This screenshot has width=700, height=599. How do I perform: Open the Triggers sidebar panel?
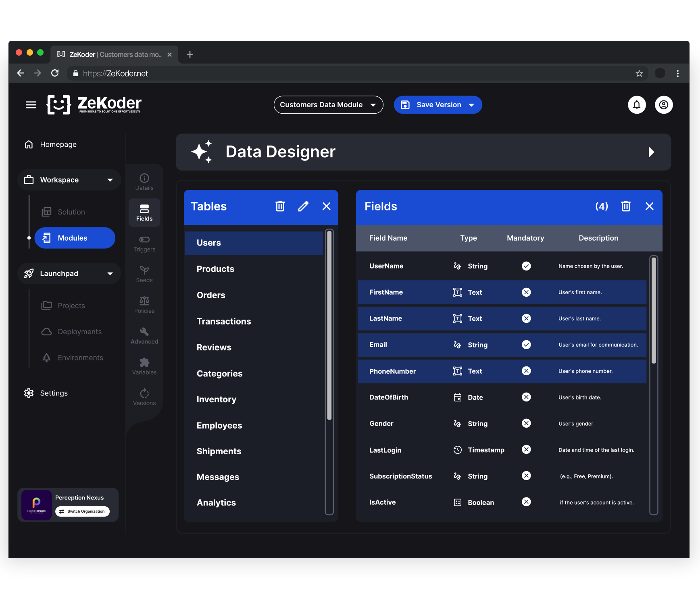(x=144, y=244)
